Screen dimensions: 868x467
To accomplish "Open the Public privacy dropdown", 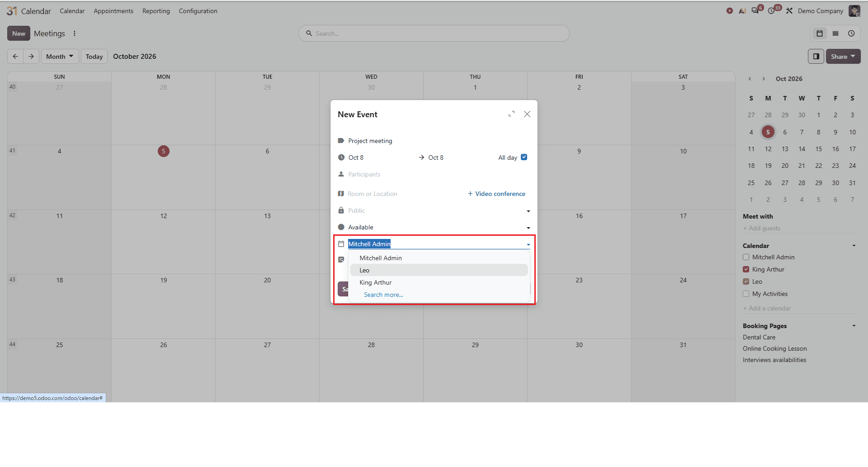I will (439, 210).
